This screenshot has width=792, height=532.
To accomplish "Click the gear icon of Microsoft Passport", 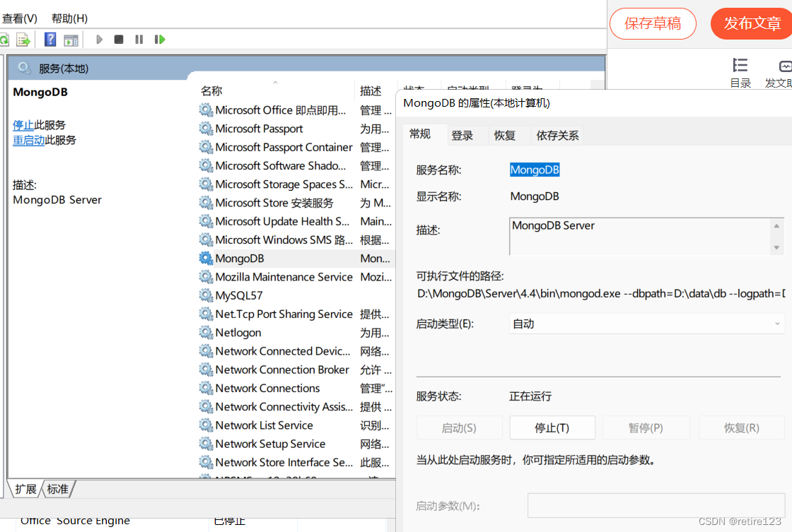I will [206, 129].
